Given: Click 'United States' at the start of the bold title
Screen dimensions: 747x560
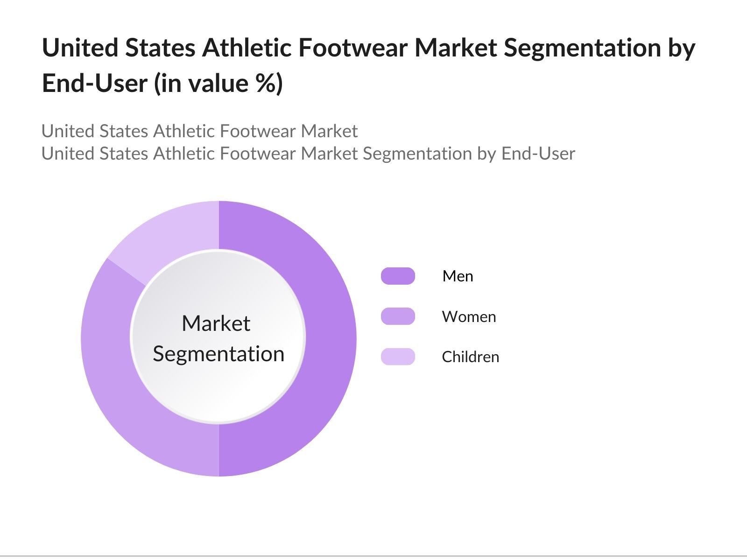Looking at the screenshot, I should (x=119, y=48).
